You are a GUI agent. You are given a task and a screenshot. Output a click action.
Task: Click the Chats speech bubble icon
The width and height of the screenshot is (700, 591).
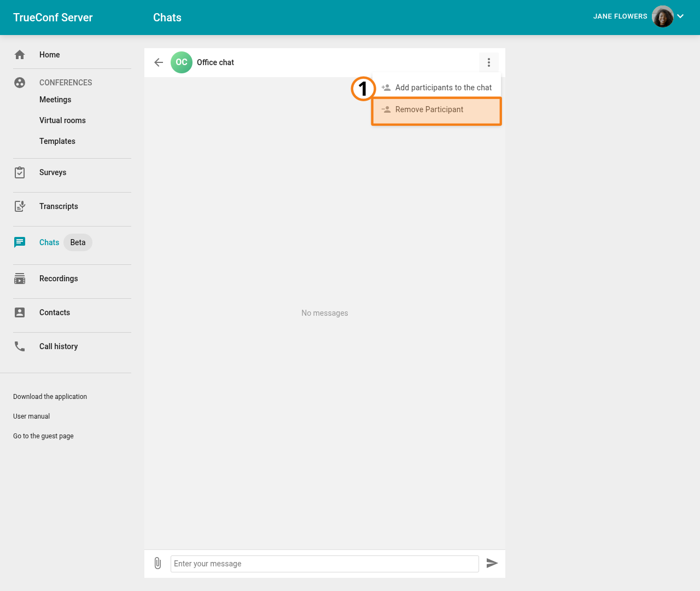(20, 242)
